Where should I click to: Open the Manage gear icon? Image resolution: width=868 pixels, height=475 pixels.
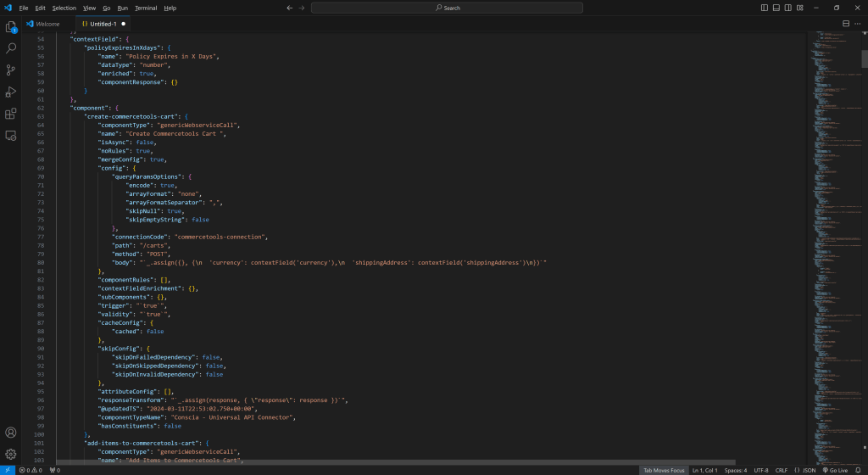pos(10,454)
